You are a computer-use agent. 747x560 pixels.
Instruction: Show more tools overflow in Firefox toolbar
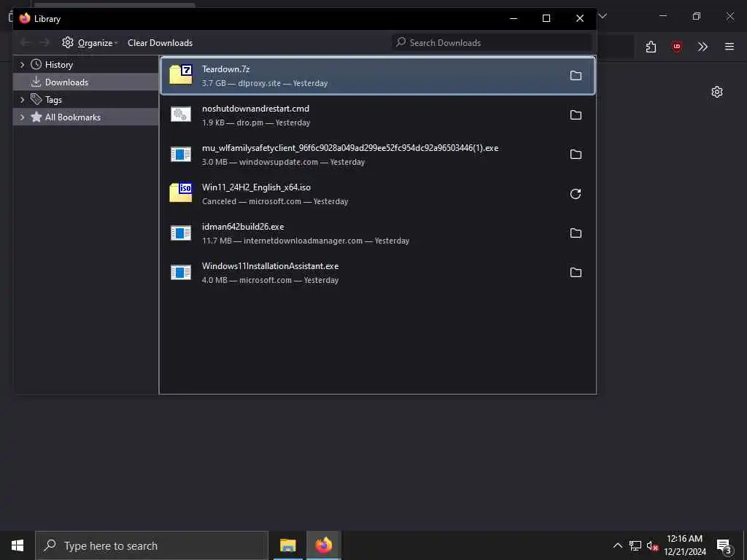click(703, 47)
